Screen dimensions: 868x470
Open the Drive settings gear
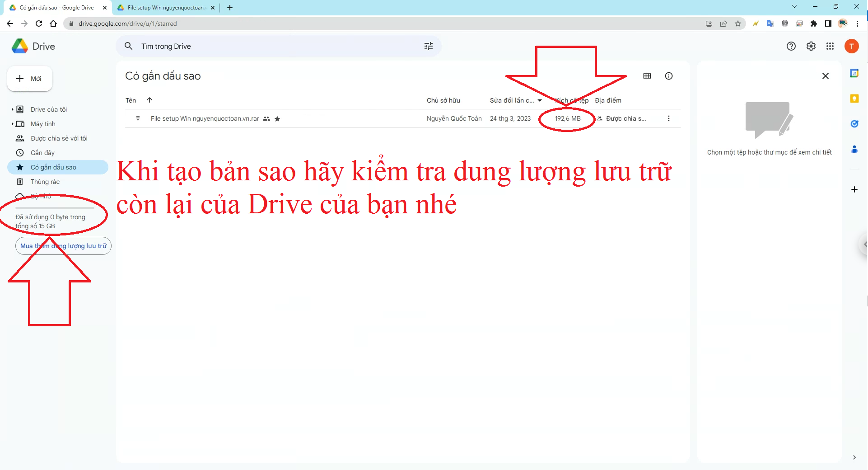click(x=811, y=46)
